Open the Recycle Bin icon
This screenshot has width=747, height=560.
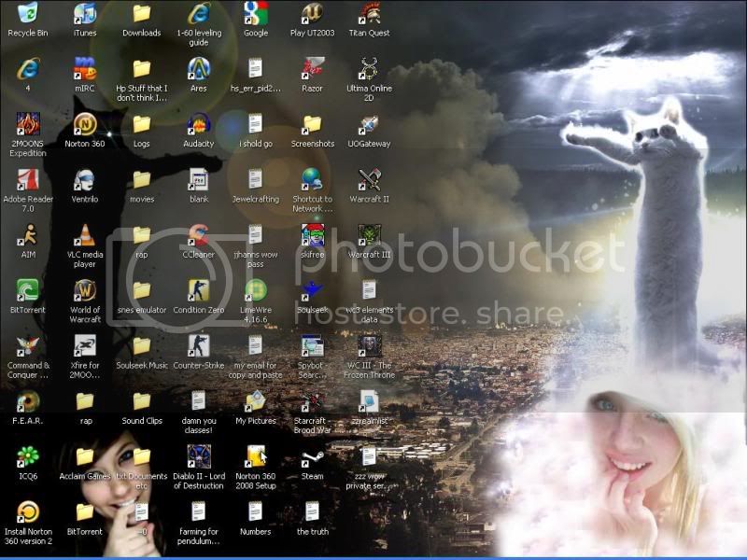(x=28, y=14)
